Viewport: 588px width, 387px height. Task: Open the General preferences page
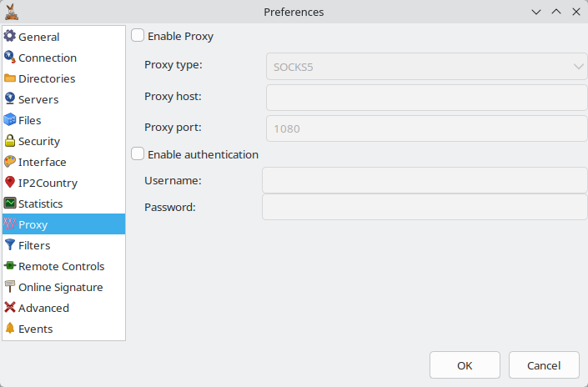pyautogui.click(x=63, y=37)
